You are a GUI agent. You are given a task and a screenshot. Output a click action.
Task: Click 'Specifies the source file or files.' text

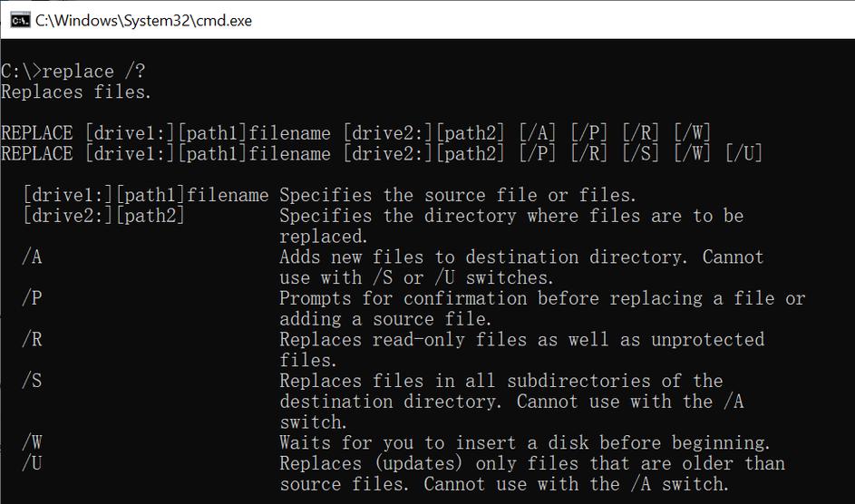(x=458, y=195)
